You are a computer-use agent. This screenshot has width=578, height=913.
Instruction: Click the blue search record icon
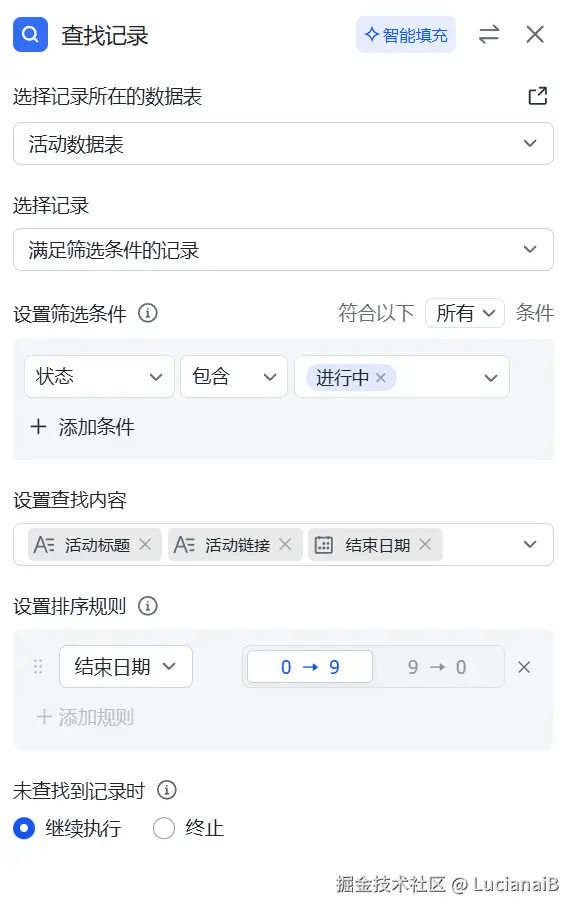click(30, 35)
